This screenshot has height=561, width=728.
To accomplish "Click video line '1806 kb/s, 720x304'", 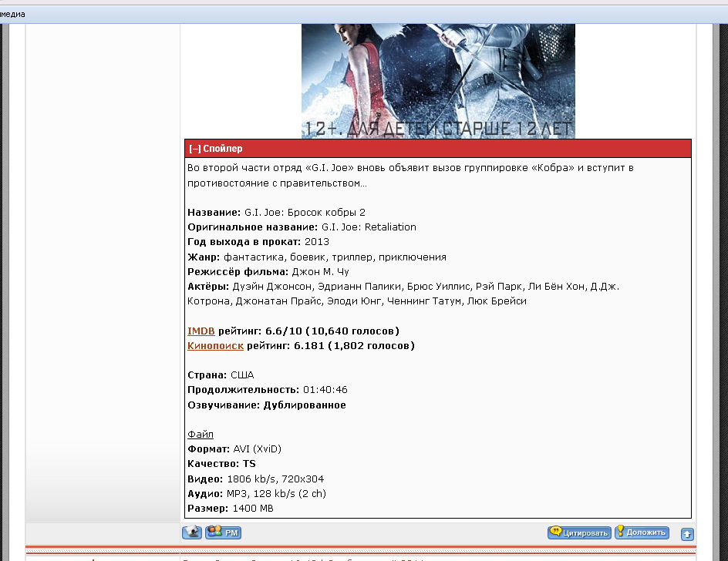I will pyautogui.click(x=275, y=479).
